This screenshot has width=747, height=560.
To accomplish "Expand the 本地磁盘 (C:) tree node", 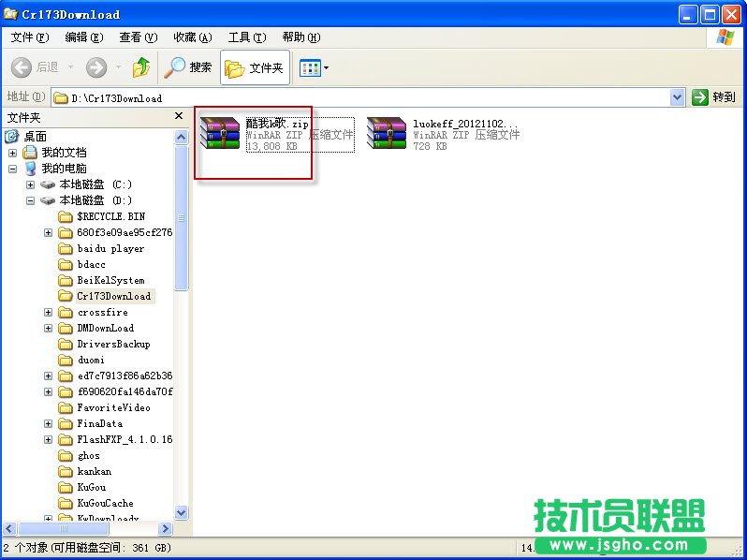I will (x=31, y=184).
